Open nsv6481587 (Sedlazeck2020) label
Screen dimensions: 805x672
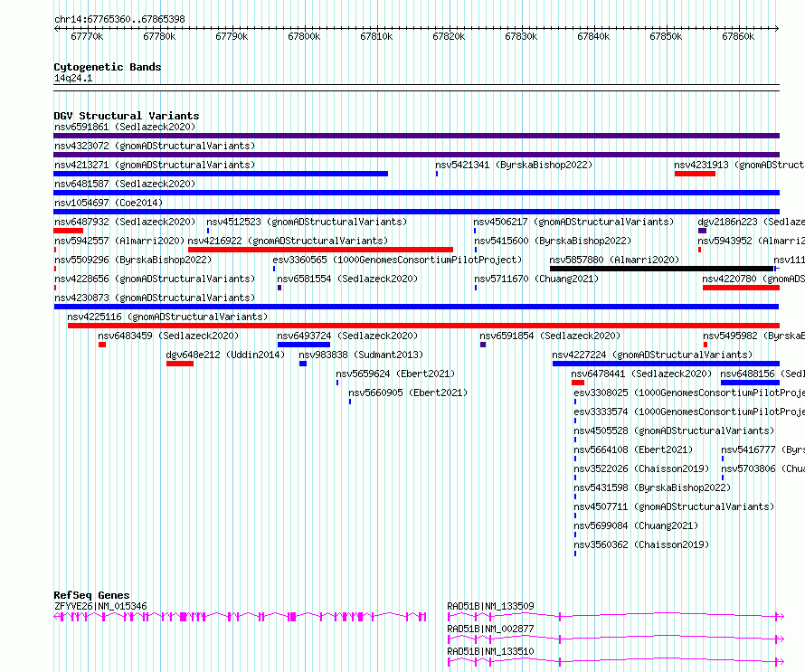point(125,184)
